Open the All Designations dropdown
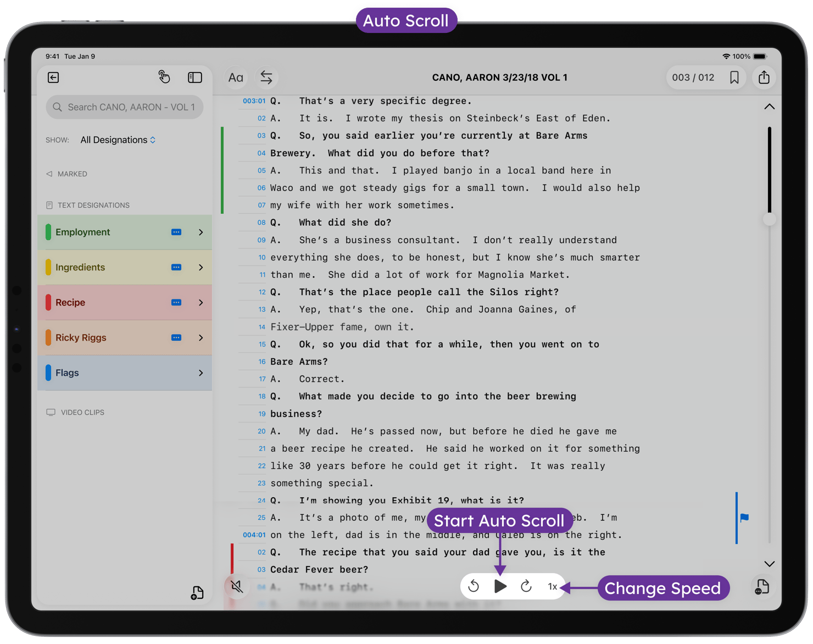 tap(118, 140)
